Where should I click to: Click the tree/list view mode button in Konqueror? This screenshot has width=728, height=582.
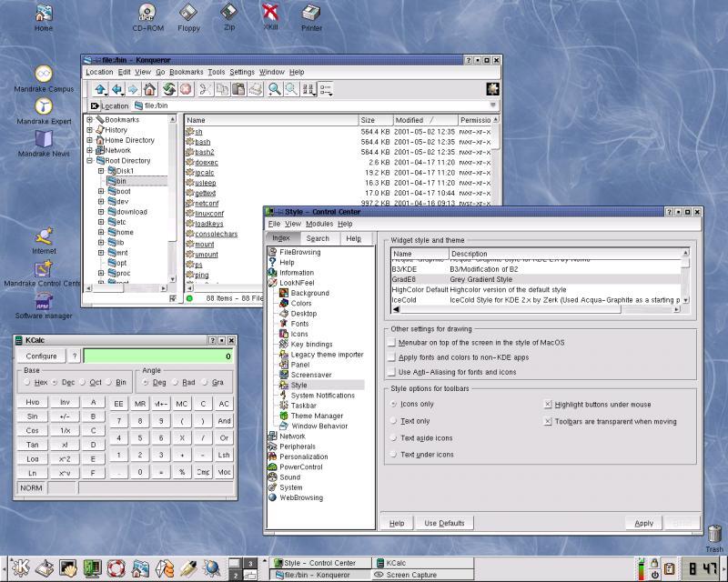[326, 89]
